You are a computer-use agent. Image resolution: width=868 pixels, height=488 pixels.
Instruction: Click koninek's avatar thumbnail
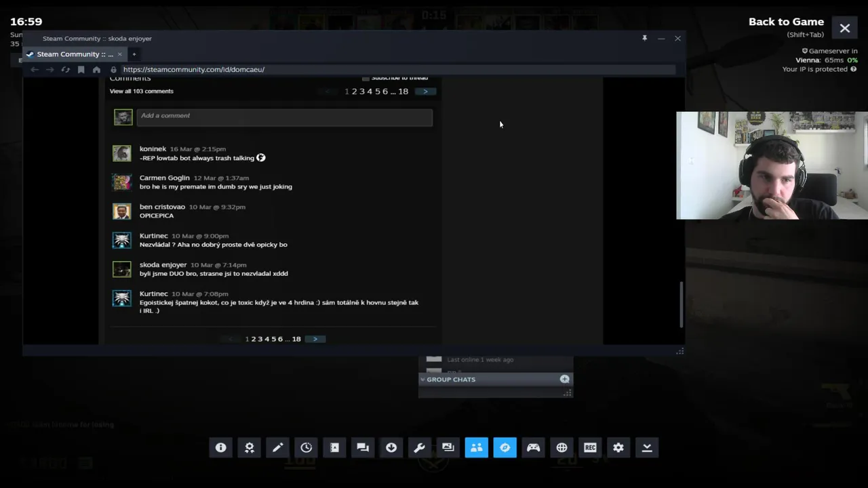pos(122,153)
